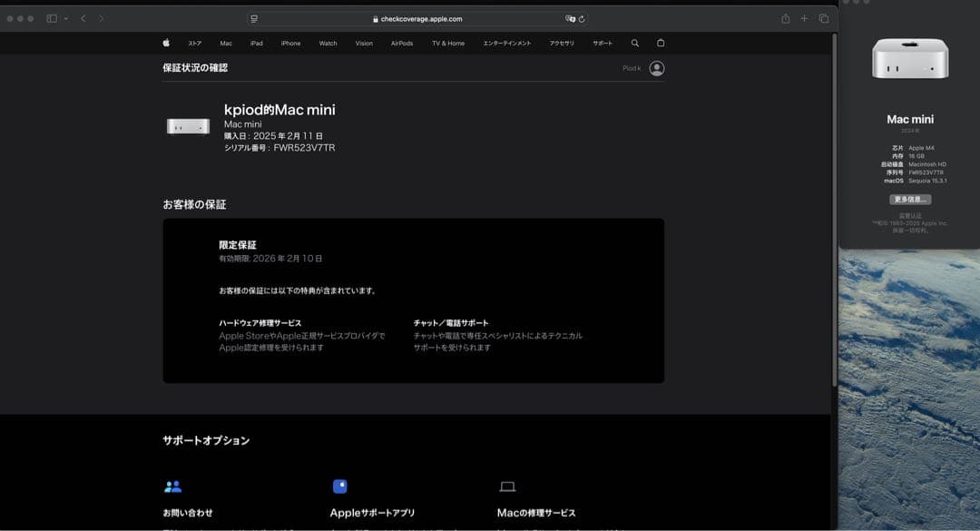Screen dimensions: 980x531
Task: Open page settings icon in the address bar
Action: (254, 17)
